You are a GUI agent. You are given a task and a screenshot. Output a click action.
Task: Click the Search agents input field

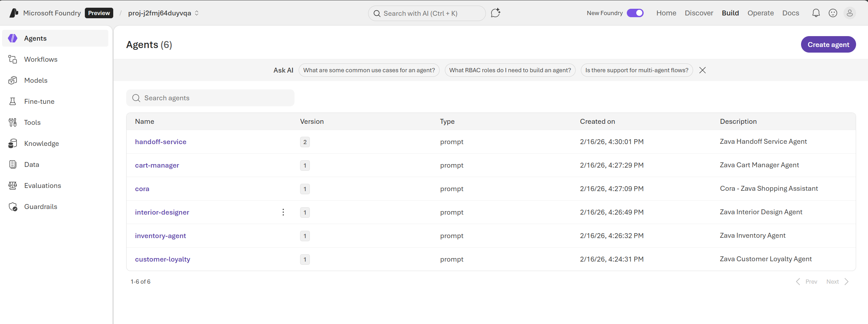tap(210, 98)
